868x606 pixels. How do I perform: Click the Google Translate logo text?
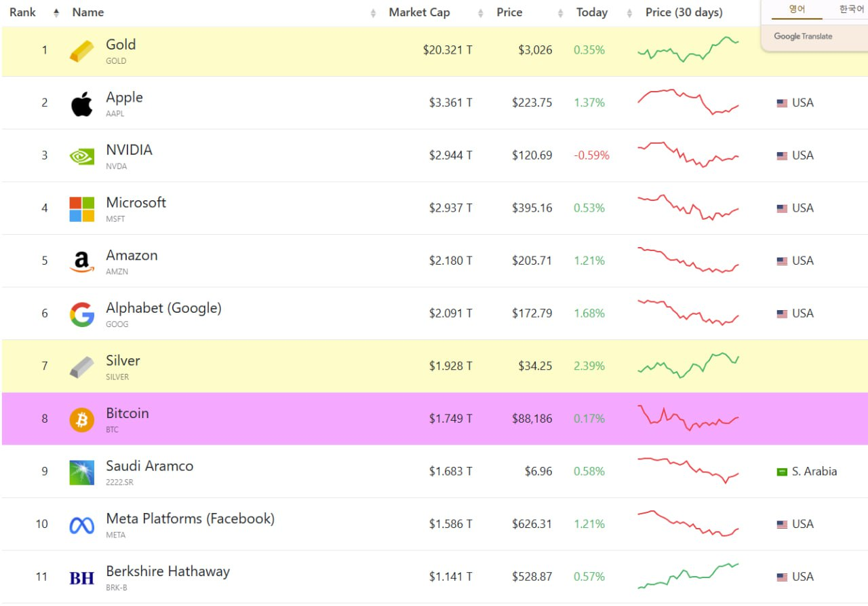(x=803, y=37)
